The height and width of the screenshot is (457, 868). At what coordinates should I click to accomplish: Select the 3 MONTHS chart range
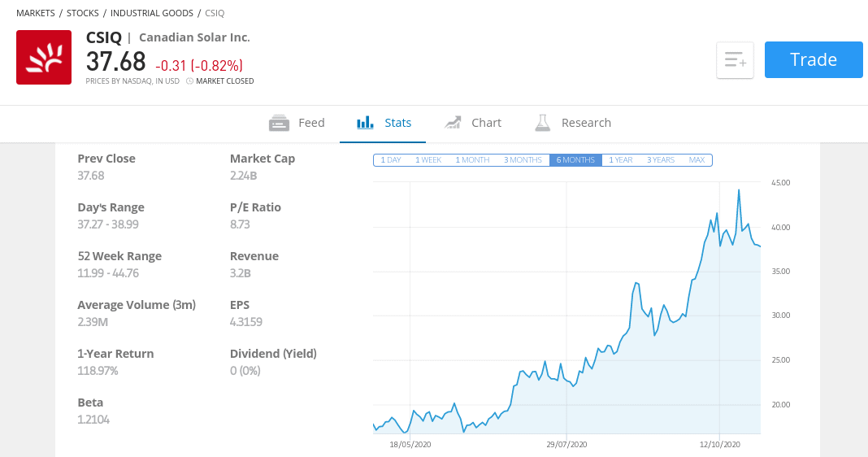click(523, 160)
